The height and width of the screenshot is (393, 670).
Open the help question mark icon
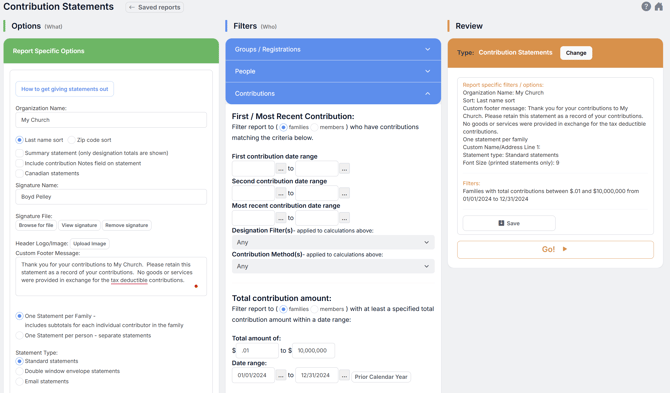coord(646,6)
